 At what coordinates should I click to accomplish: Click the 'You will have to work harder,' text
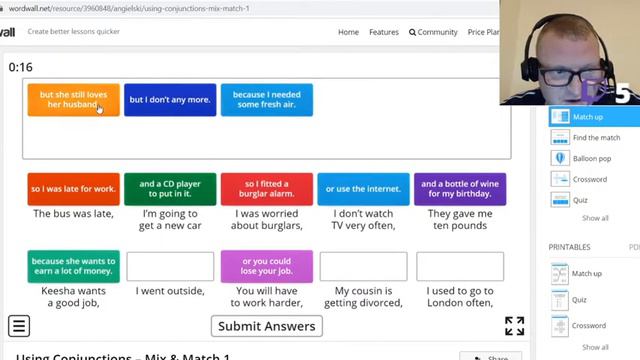[267, 297]
